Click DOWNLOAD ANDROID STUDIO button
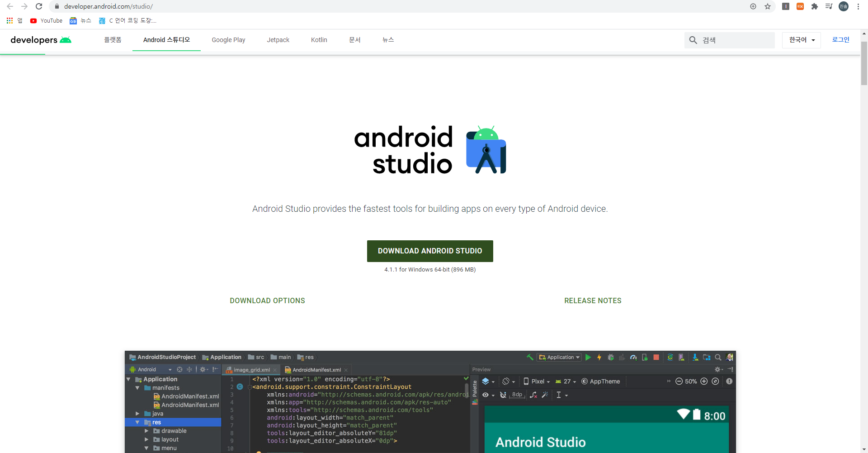The image size is (868, 453). (430, 251)
